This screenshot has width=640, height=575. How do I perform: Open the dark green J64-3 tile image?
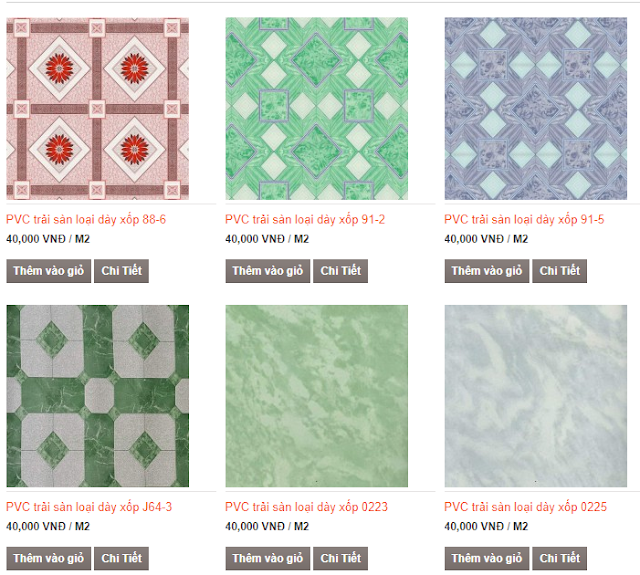98,396
